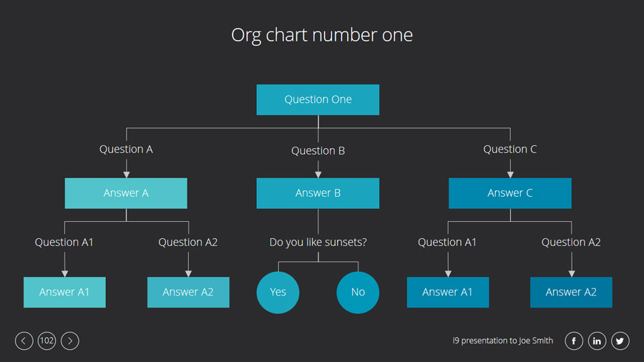This screenshot has width=644, height=362.
Task: Click the slide number 102 indicator
Action: tap(47, 341)
